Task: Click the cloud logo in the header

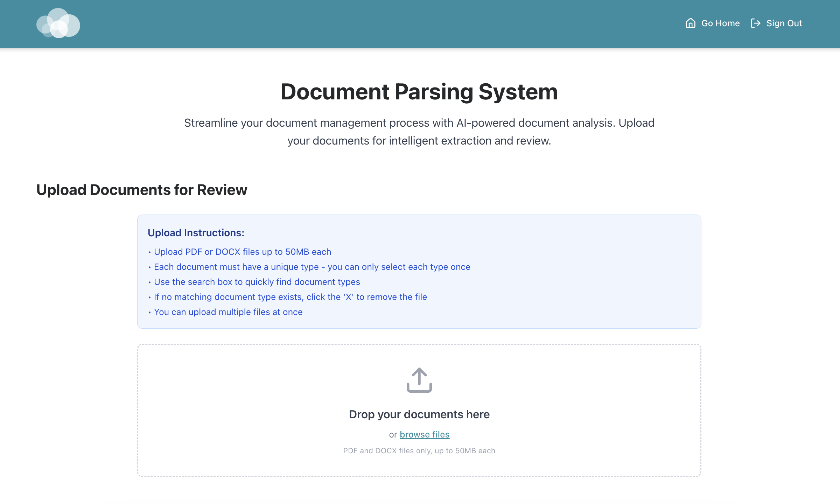Action: pyautogui.click(x=58, y=24)
